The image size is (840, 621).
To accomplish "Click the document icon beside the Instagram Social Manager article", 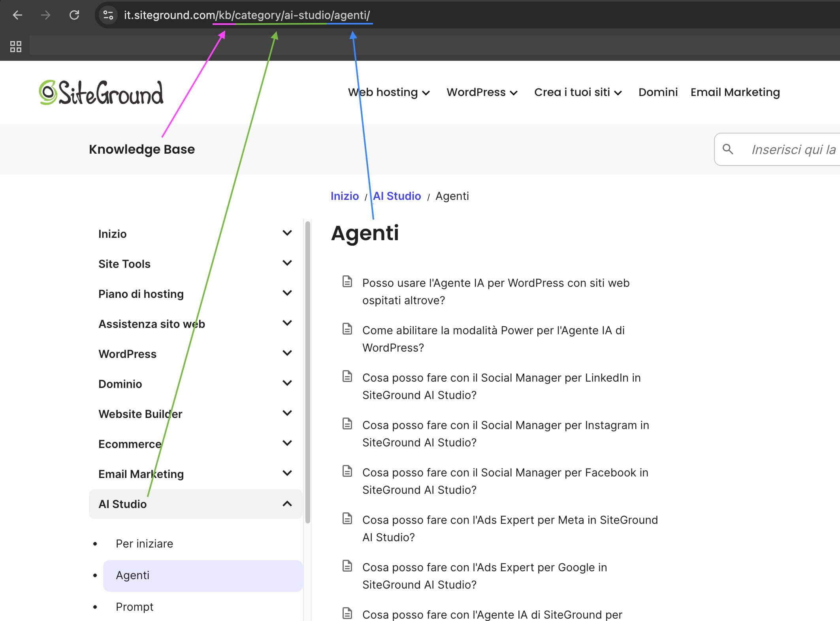I will point(348,424).
